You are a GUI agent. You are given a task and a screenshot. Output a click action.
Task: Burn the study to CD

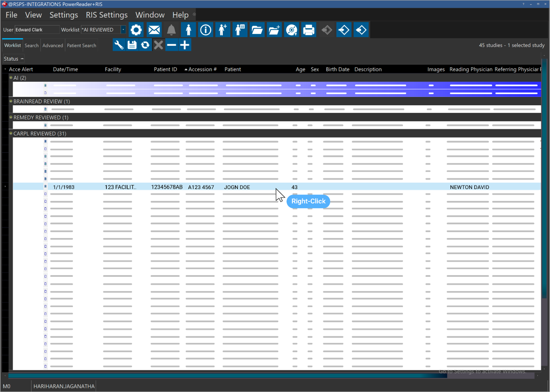pyautogui.click(x=291, y=29)
